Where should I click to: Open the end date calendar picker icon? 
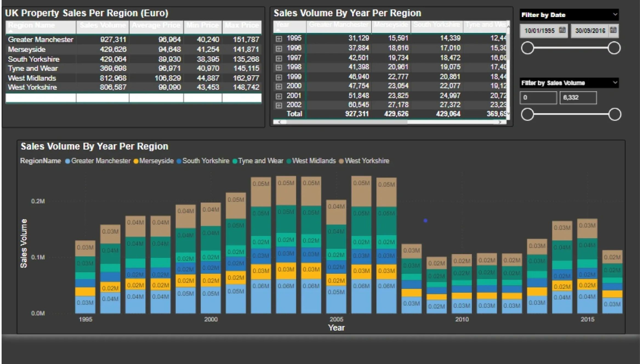[613, 30]
